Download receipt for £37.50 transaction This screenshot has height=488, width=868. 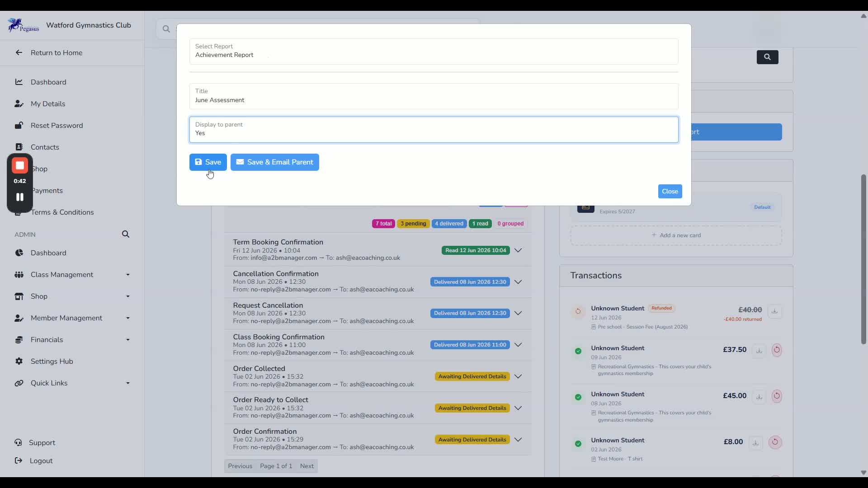[x=759, y=351]
